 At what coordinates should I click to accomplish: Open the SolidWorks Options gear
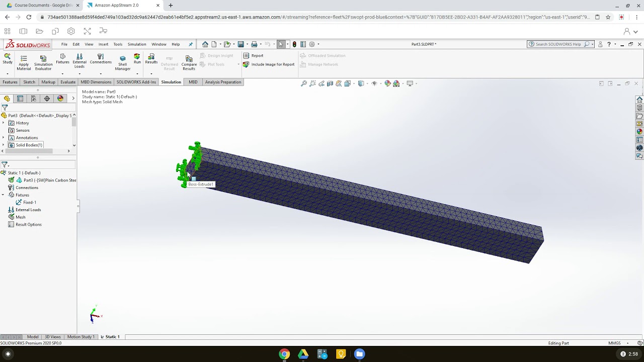coord(312,44)
